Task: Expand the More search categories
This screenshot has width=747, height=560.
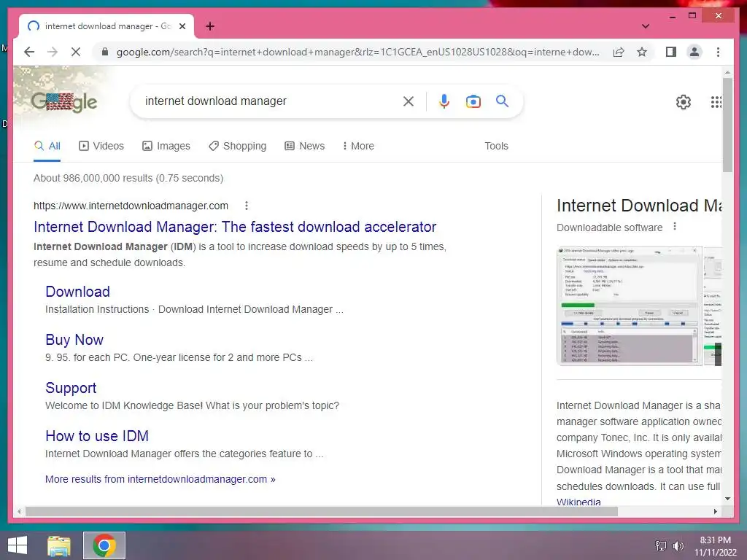Action: point(358,146)
